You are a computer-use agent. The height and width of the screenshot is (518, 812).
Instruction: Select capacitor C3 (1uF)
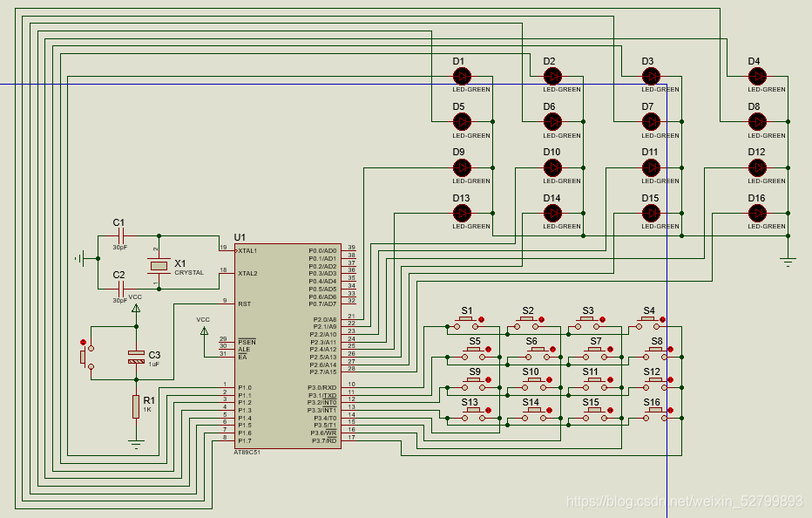point(136,357)
